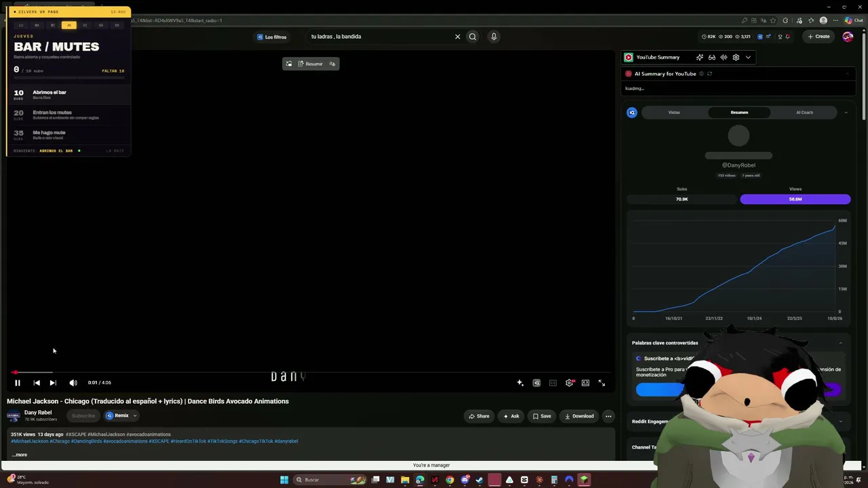Viewport: 868px width, 488px height.
Task: Click the @DanyRobel channel handle
Action: [x=738, y=165]
